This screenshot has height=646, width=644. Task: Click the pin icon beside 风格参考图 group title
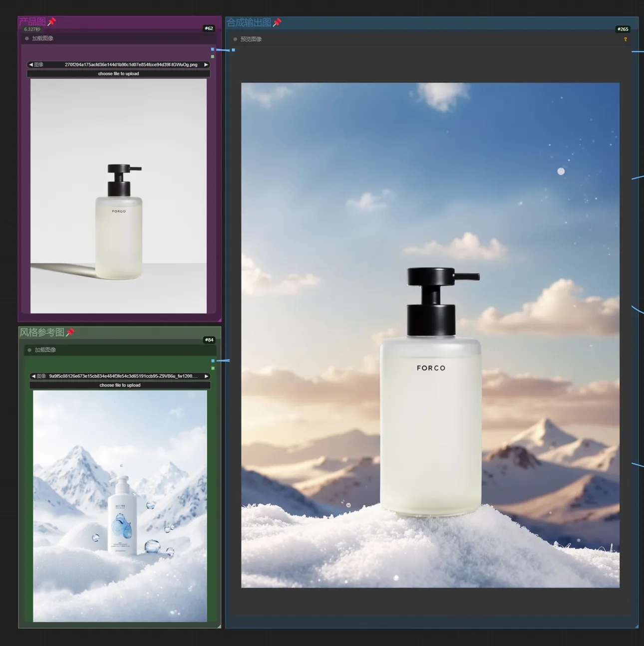[x=70, y=332]
